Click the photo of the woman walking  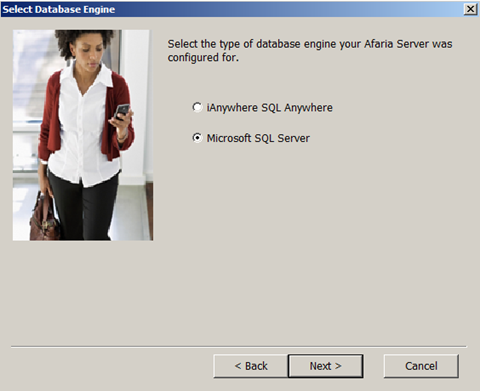(x=83, y=135)
